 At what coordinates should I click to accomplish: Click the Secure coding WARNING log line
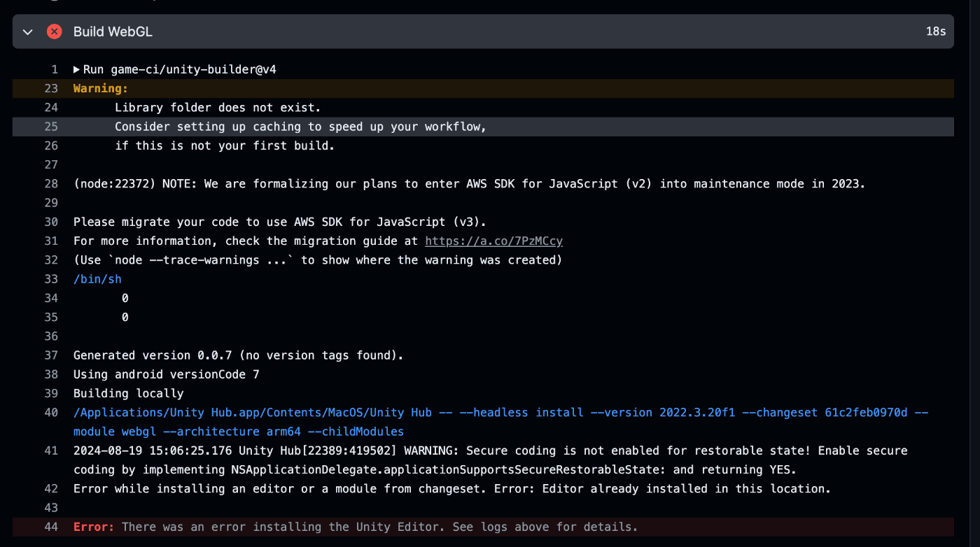click(490, 460)
